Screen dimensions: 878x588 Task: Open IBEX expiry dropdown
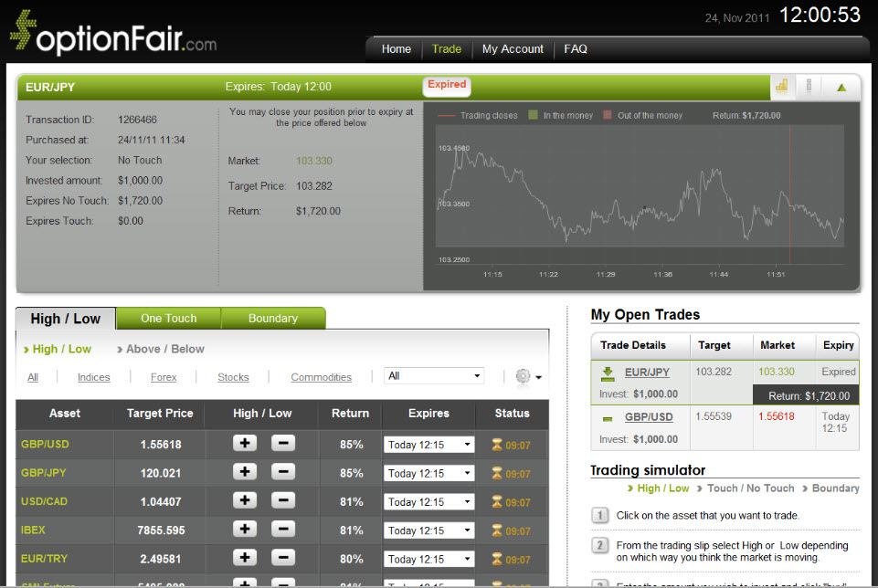(428, 530)
